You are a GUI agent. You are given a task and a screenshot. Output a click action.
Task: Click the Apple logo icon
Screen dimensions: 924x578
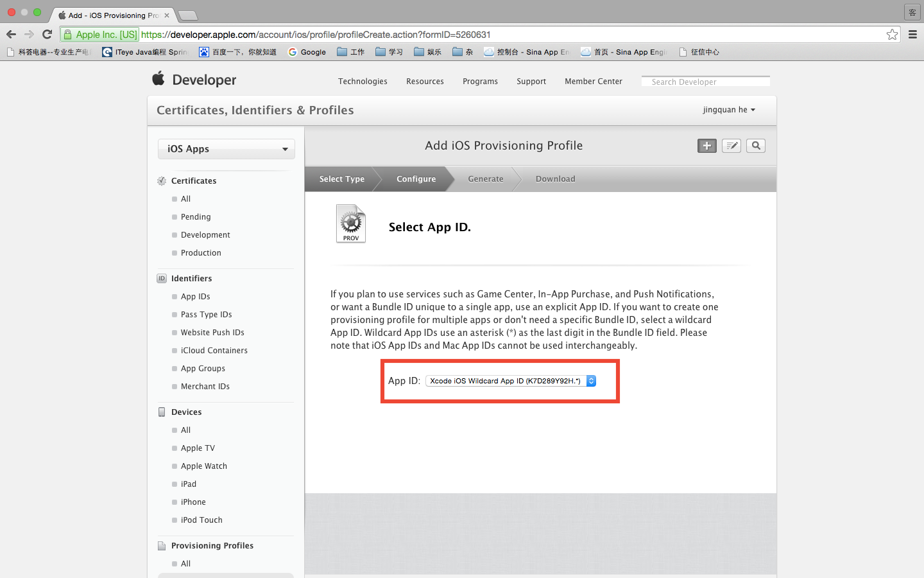click(x=158, y=78)
